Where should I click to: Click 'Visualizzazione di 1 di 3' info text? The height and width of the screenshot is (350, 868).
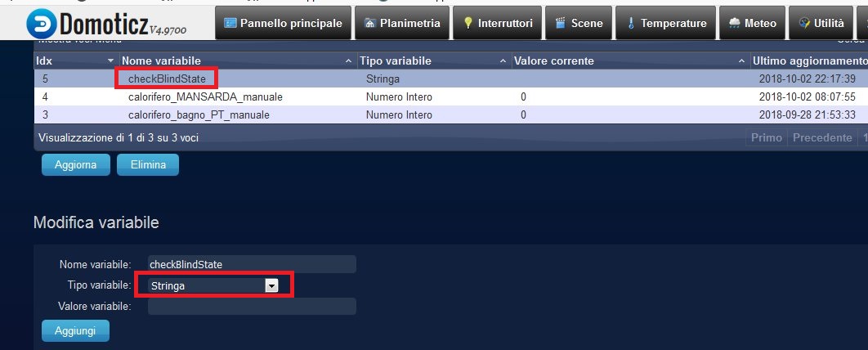pos(119,137)
